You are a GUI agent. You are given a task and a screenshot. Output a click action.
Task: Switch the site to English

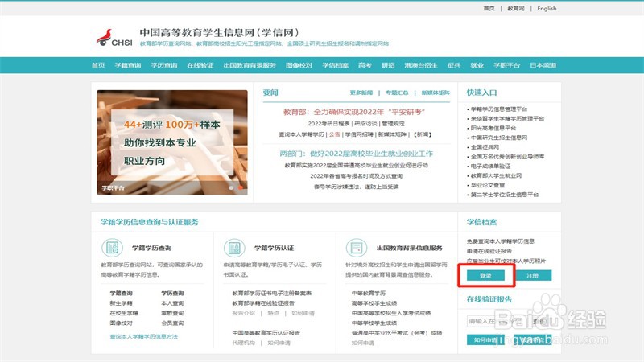point(547,8)
